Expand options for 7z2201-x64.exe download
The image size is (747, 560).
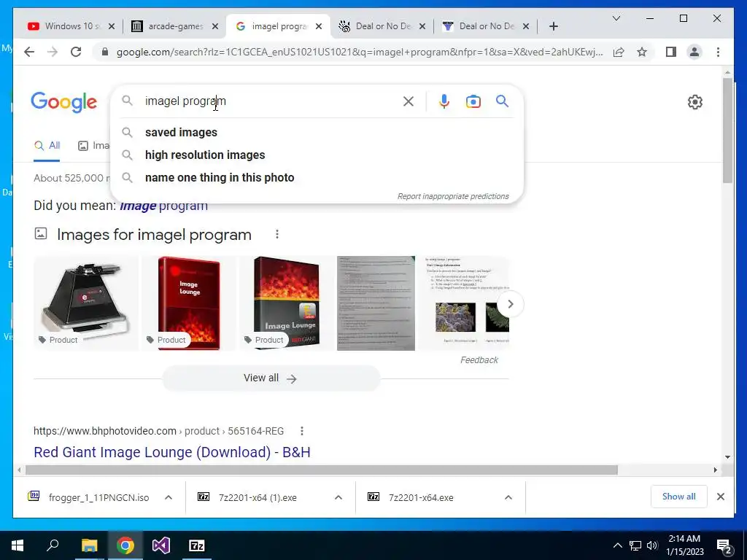click(508, 497)
